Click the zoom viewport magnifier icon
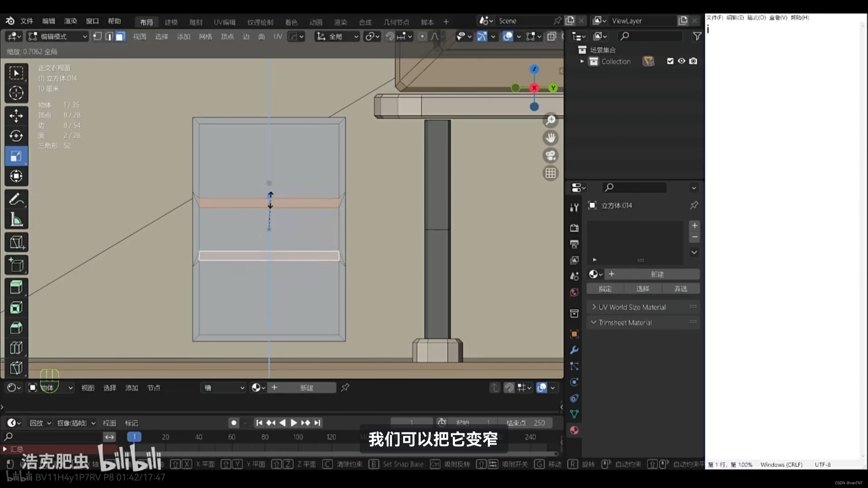This screenshot has width=868, height=488. coord(551,120)
